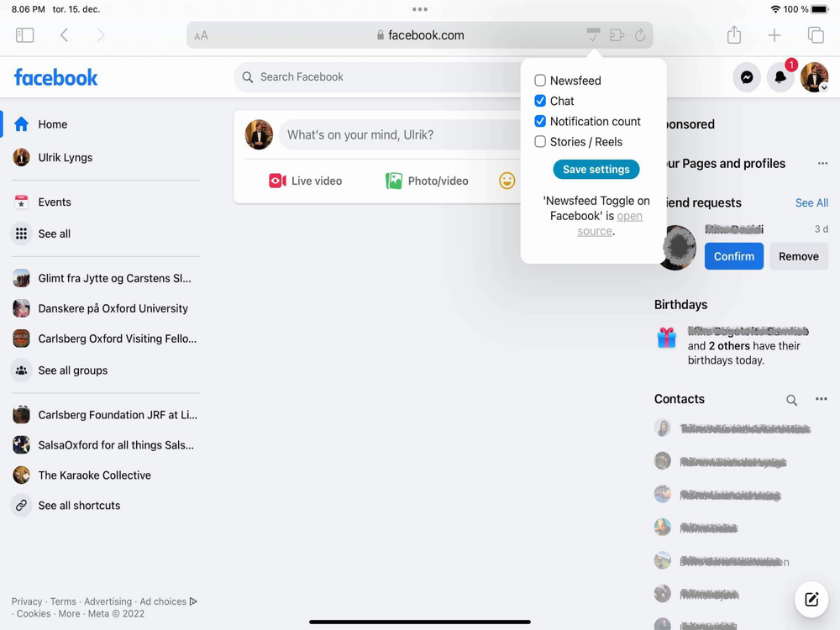Open Cookies footer link
Image resolution: width=840 pixels, height=630 pixels.
[34, 614]
